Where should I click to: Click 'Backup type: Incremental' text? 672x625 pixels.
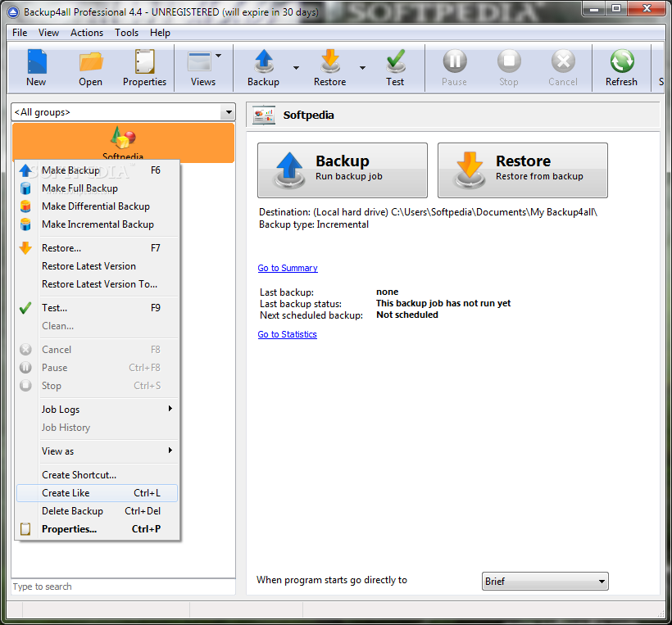[314, 224]
